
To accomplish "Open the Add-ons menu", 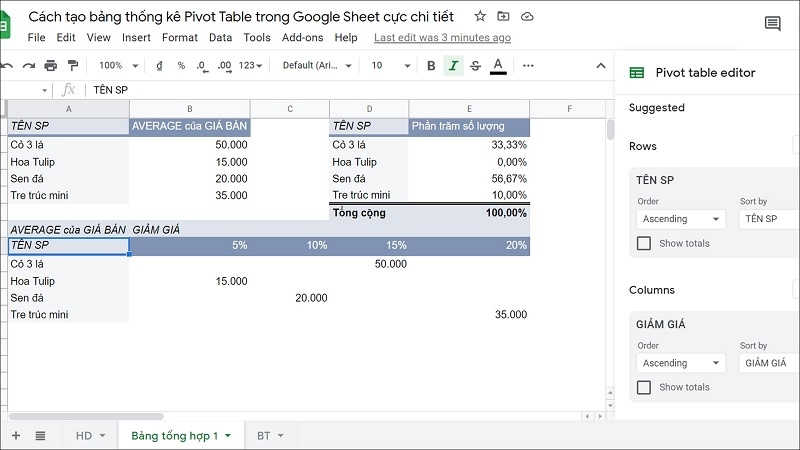I will 303,37.
